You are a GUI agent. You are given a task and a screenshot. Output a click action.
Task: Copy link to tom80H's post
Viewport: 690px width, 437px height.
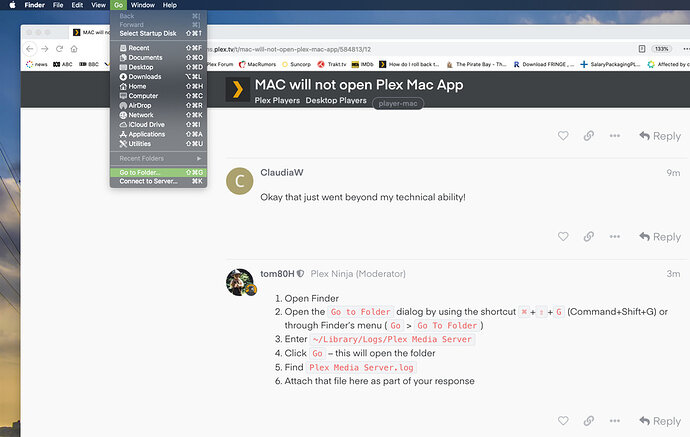pyautogui.click(x=589, y=421)
